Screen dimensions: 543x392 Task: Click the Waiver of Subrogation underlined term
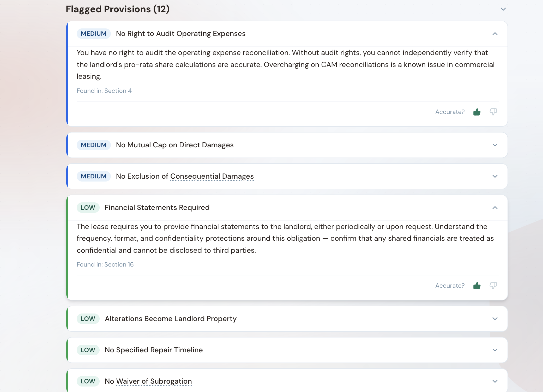(154, 381)
